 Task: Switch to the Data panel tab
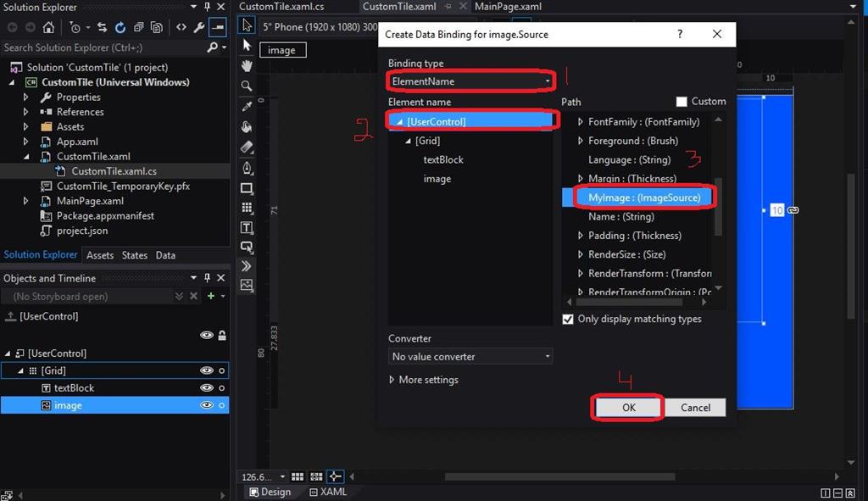(165, 255)
